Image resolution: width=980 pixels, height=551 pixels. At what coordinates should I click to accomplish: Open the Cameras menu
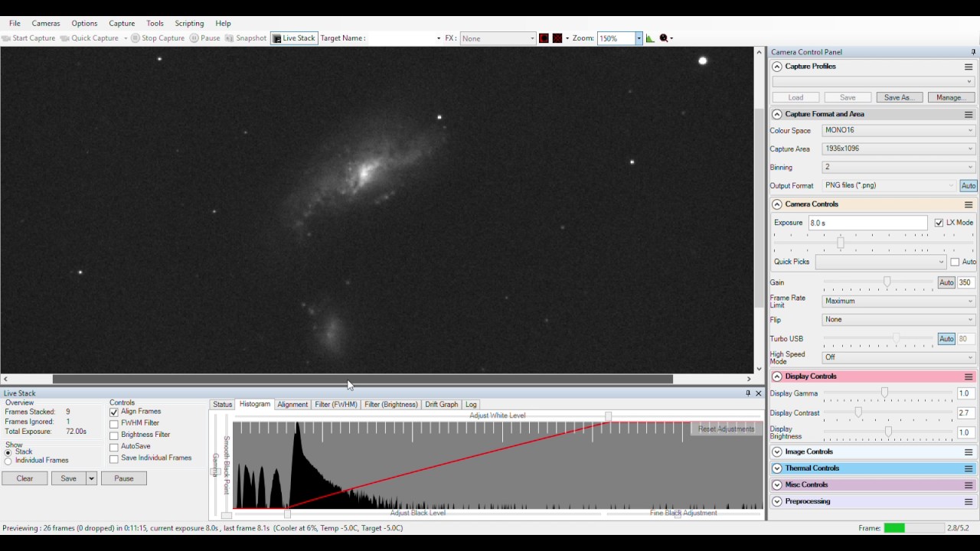[46, 24]
